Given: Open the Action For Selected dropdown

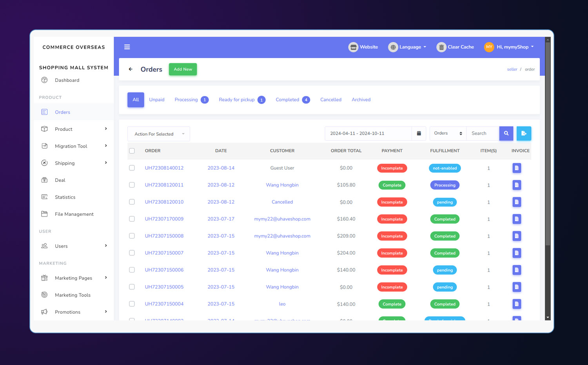Looking at the screenshot, I should tap(159, 134).
